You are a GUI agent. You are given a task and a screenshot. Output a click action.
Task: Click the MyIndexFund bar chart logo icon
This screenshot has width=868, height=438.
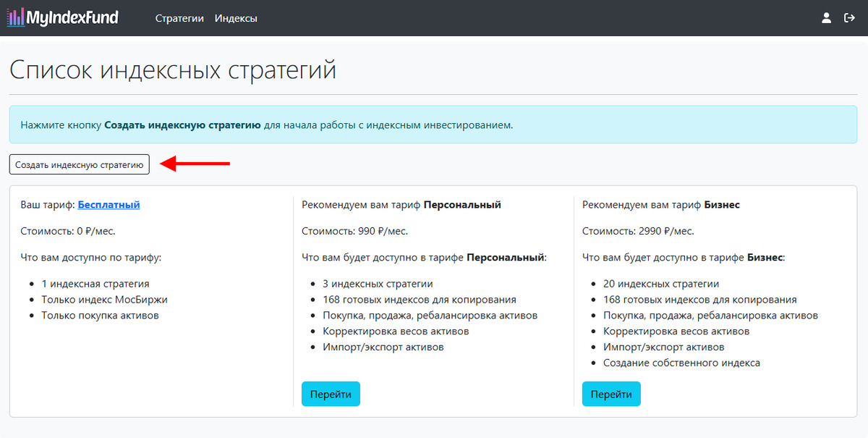pyautogui.click(x=14, y=18)
